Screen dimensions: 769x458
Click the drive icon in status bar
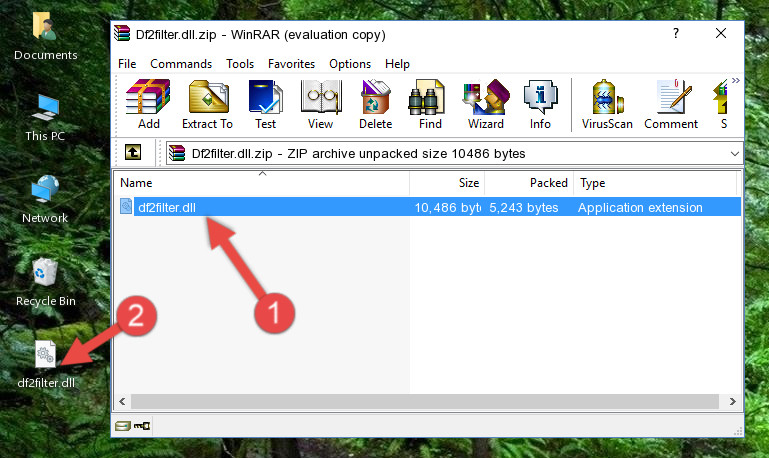click(123, 426)
